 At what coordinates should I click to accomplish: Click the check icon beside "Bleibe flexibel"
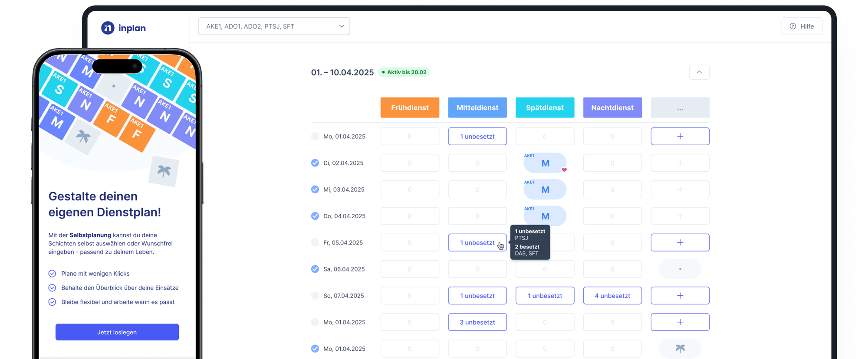click(x=52, y=302)
